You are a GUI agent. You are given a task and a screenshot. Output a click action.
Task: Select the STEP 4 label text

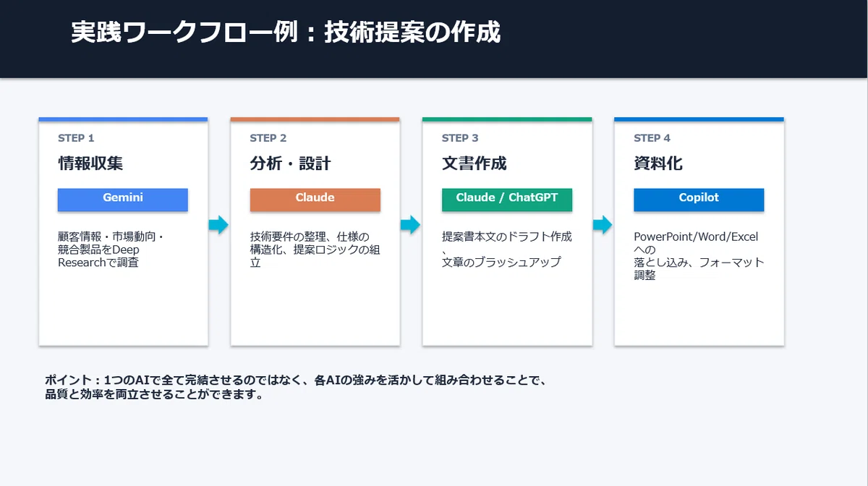[x=652, y=138]
